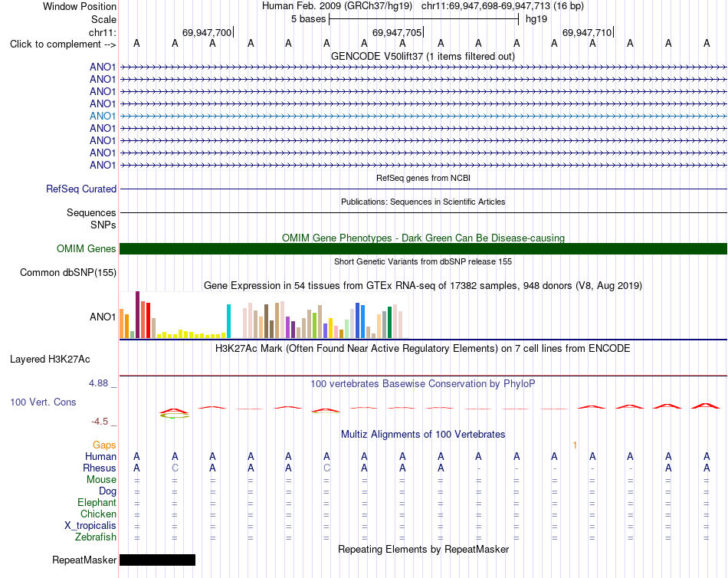This screenshot has height=578, width=728.
Task: Open Repeating Elements by RepeatMasker title
Action: [423, 549]
